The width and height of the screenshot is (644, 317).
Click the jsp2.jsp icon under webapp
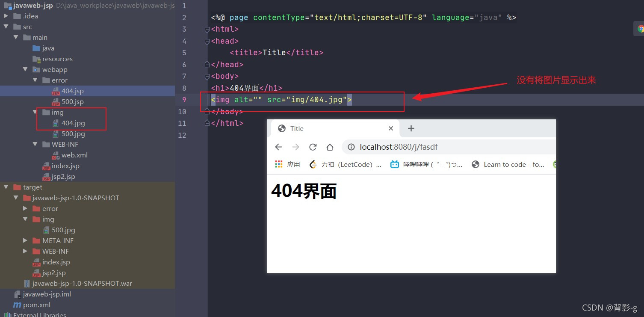46,177
